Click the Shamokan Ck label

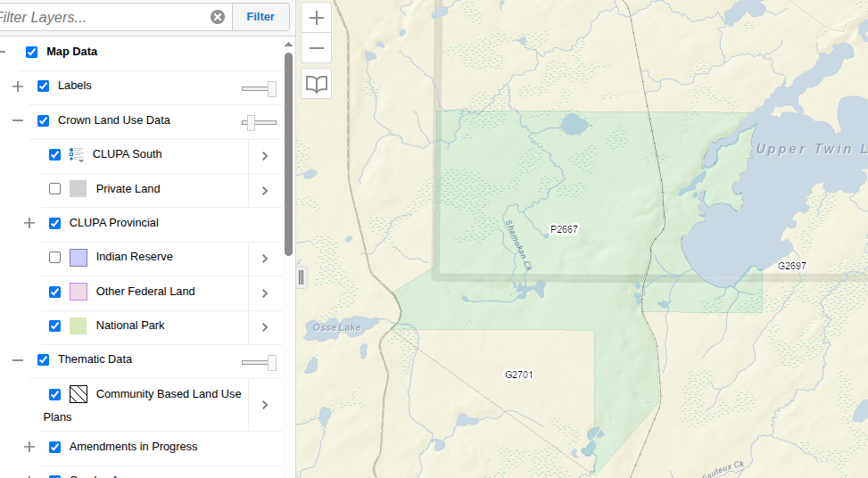pyautogui.click(x=518, y=245)
